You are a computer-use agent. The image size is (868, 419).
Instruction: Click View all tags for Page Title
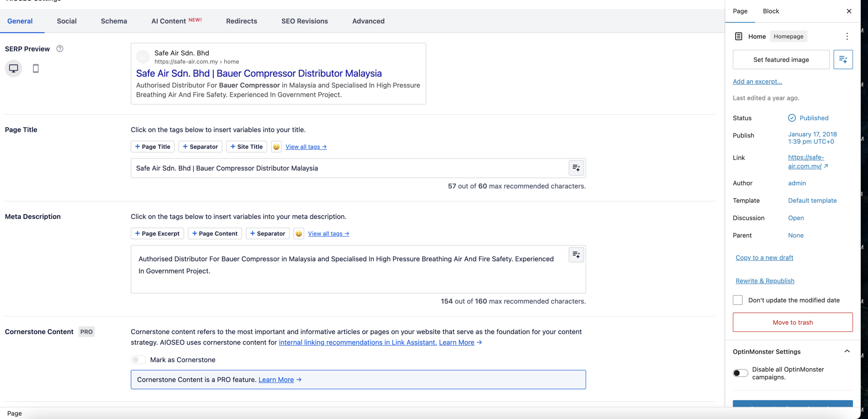(x=306, y=147)
